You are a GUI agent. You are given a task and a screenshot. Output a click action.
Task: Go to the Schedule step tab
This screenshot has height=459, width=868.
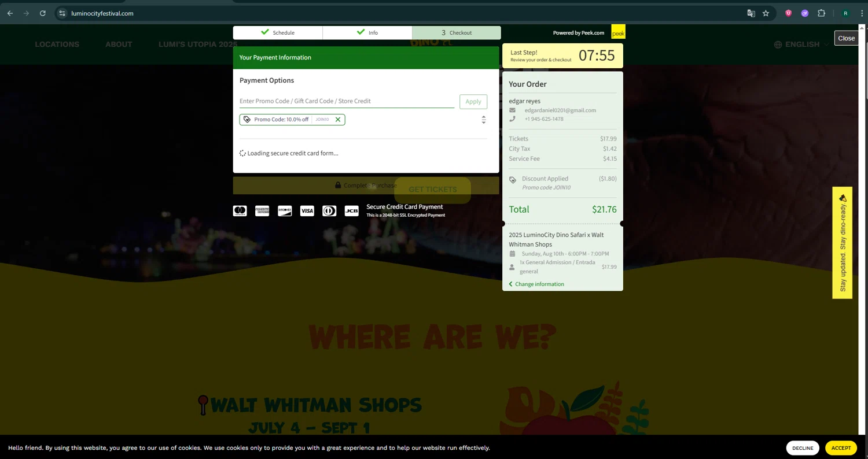tap(278, 32)
